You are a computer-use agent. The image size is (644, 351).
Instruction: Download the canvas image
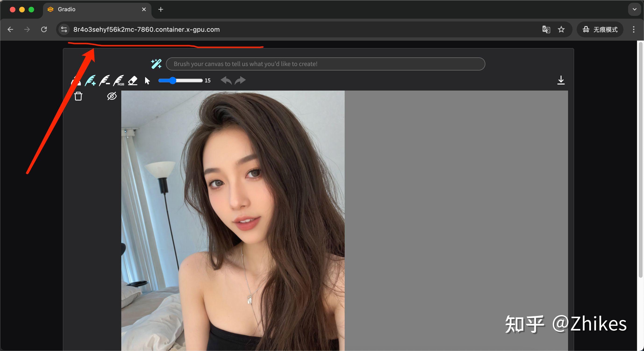pyautogui.click(x=561, y=80)
